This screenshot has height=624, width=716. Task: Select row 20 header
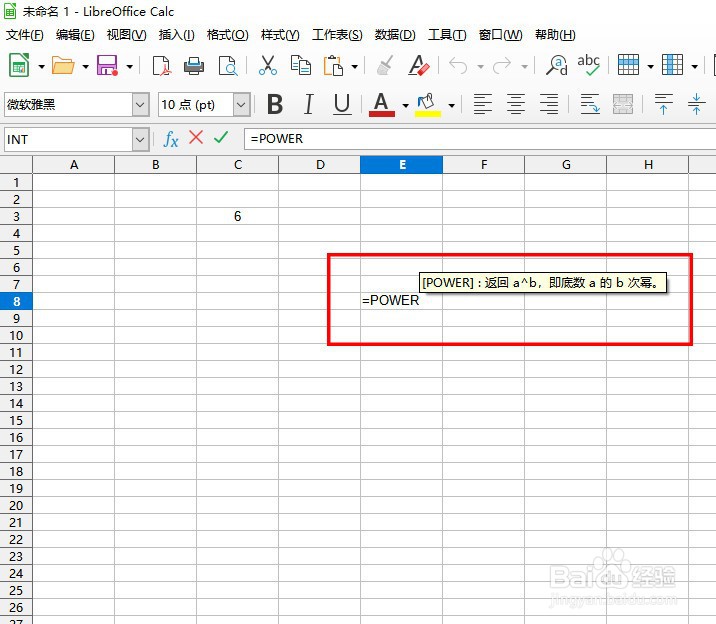click(x=16, y=505)
